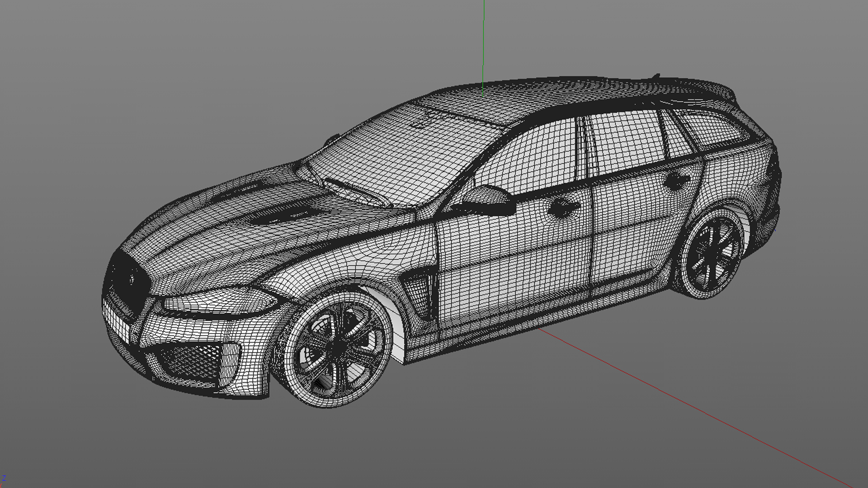The width and height of the screenshot is (868, 488).
Task: Select the roof antenna fin
Action: pyautogui.click(x=656, y=76)
